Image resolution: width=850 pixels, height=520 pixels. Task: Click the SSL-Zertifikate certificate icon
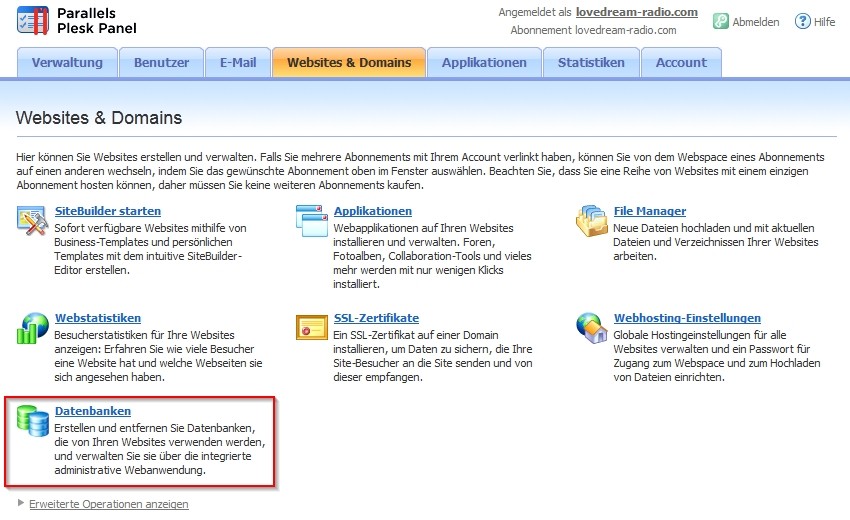(x=311, y=328)
